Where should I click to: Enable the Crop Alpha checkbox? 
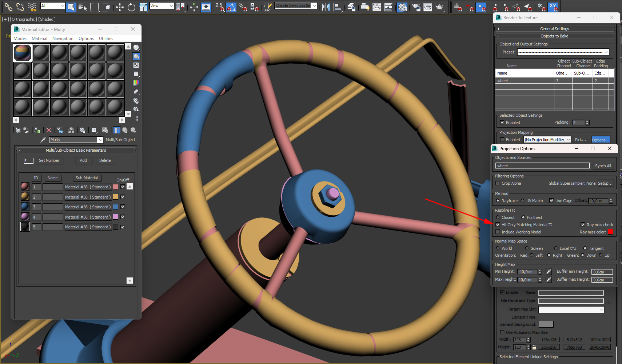(x=498, y=183)
